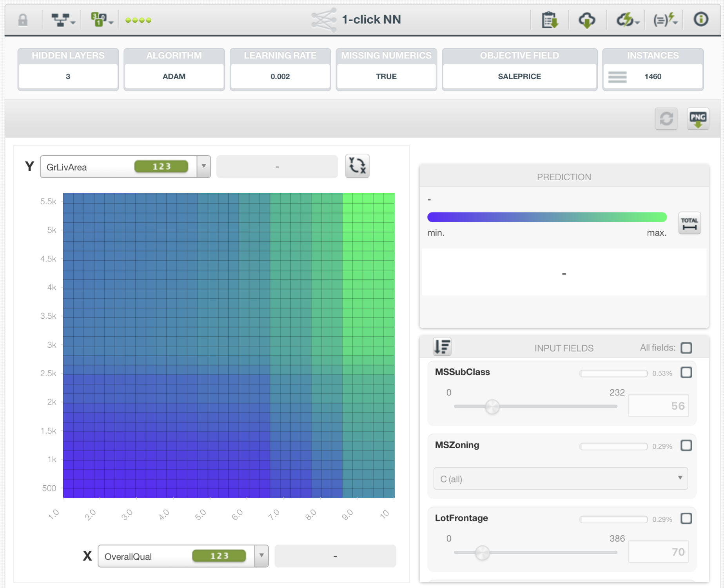Click the 1-click NN network icon
This screenshot has width=724, height=588.
coord(324,20)
